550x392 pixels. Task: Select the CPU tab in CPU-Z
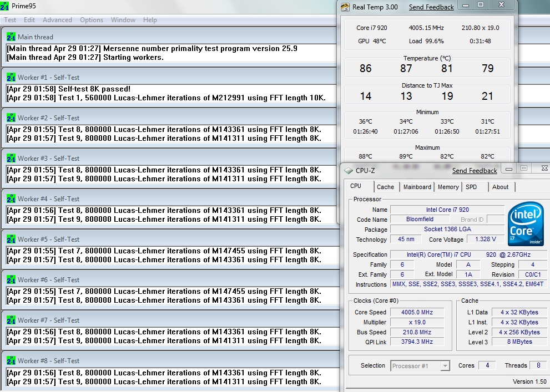(x=356, y=186)
